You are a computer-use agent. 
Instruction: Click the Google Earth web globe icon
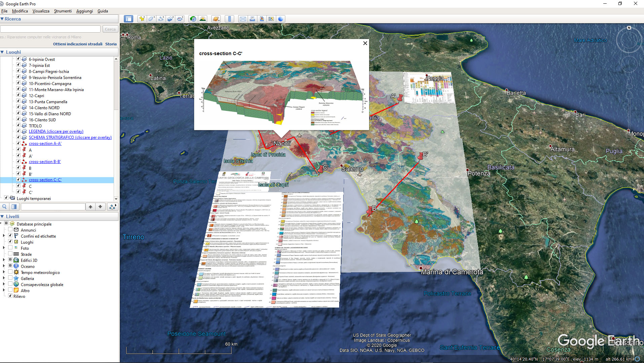tap(281, 19)
